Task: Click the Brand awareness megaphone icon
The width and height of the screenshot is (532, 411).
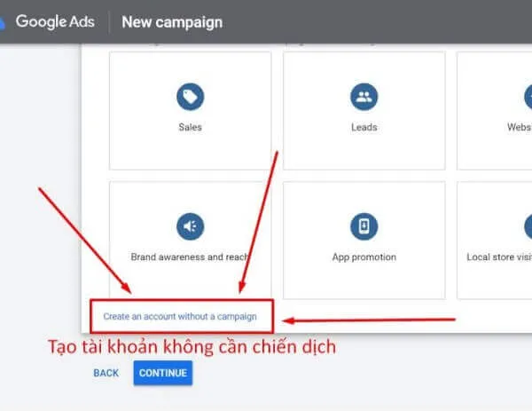Action: pyautogui.click(x=190, y=225)
